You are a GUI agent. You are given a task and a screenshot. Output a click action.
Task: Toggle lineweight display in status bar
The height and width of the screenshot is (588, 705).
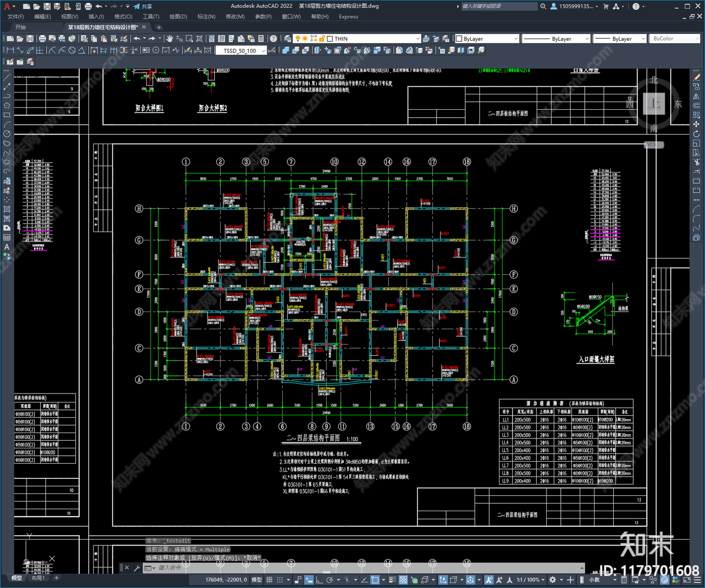(392, 580)
